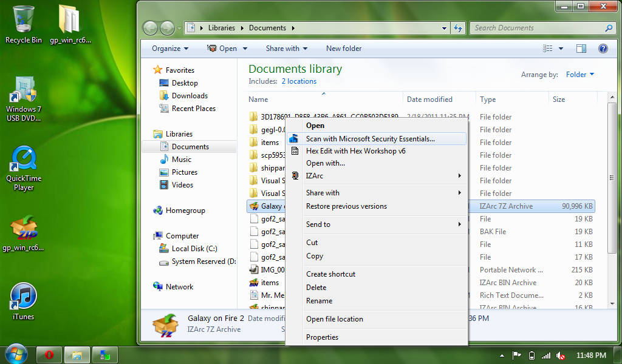Change Arrange by Folder dropdown
This screenshot has height=364, width=622.
point(580,75)
